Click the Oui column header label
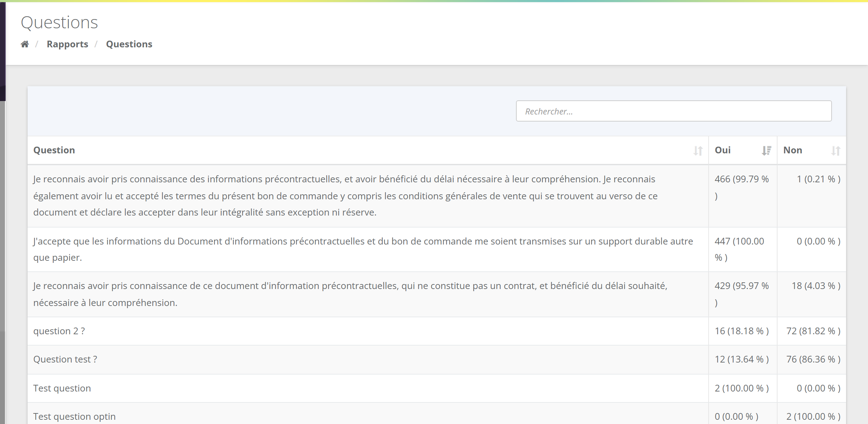Screen dimensions: 868x424 tap(723, 150)
